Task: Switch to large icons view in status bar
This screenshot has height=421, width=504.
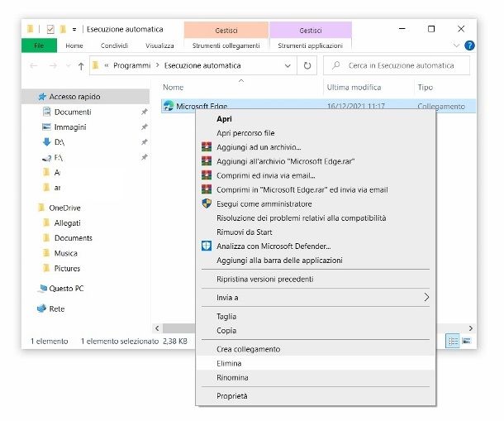Action: tap(466, 341)
